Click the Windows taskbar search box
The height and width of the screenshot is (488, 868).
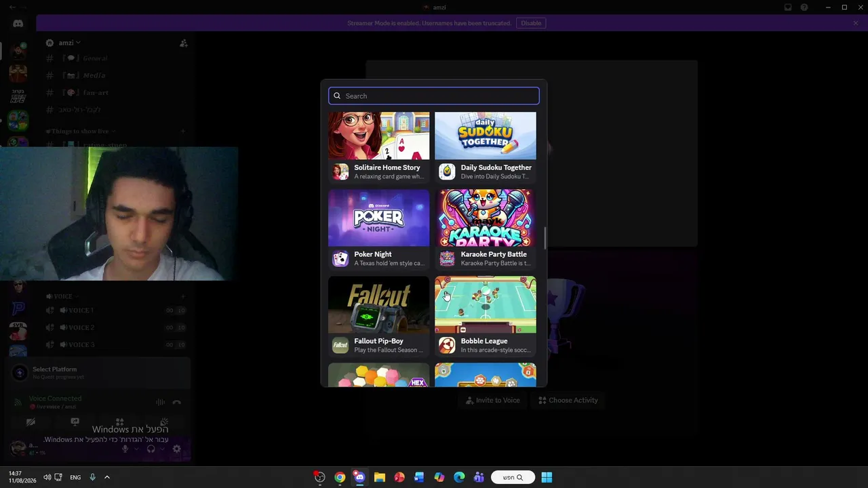click(x=513, y=477)
